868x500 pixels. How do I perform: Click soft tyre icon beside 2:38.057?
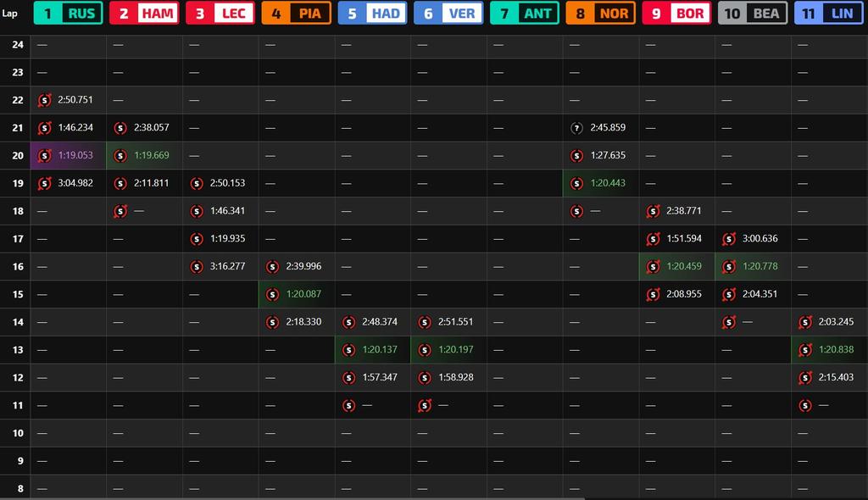coord(120,127)
